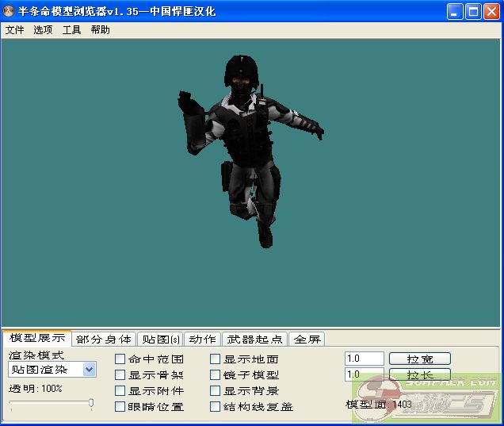Switch to the 部分身体 tab
Screen dimensions: 504x426
coord(104,340)
